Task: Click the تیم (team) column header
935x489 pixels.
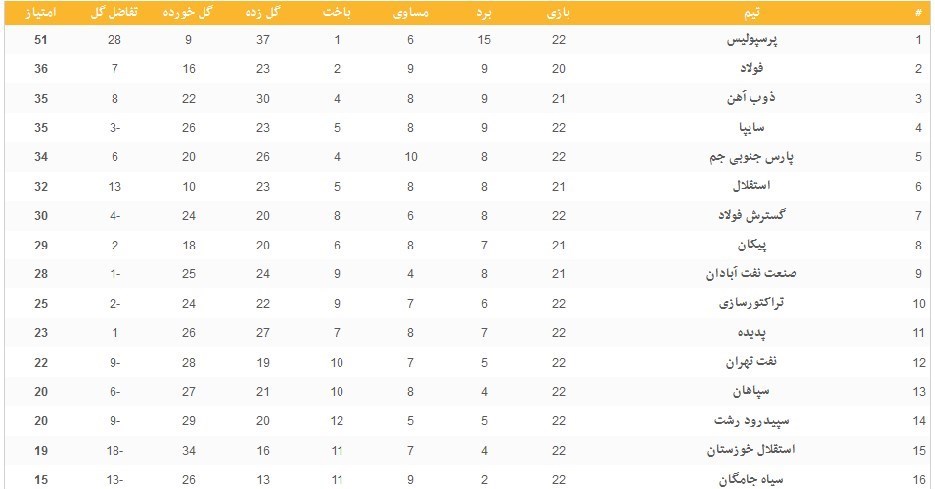Action: [746, 13]
